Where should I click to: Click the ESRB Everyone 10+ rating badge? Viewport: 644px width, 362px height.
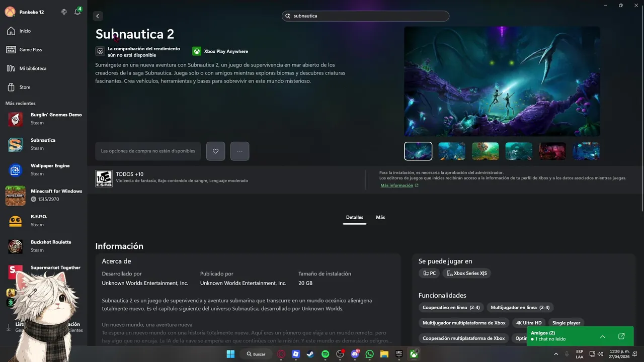[104, 178]
